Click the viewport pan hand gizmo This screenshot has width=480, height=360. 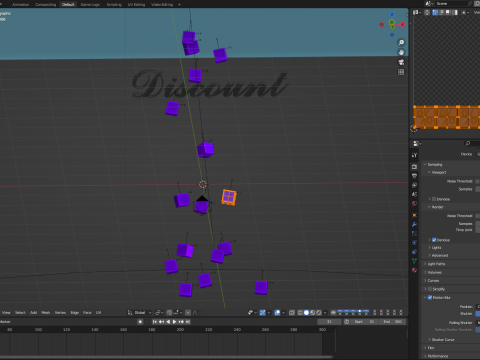point(401,52)
